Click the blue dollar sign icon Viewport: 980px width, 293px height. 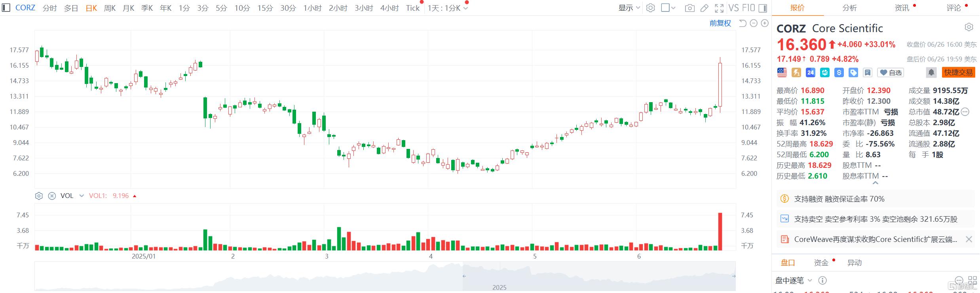pos(839,72)
